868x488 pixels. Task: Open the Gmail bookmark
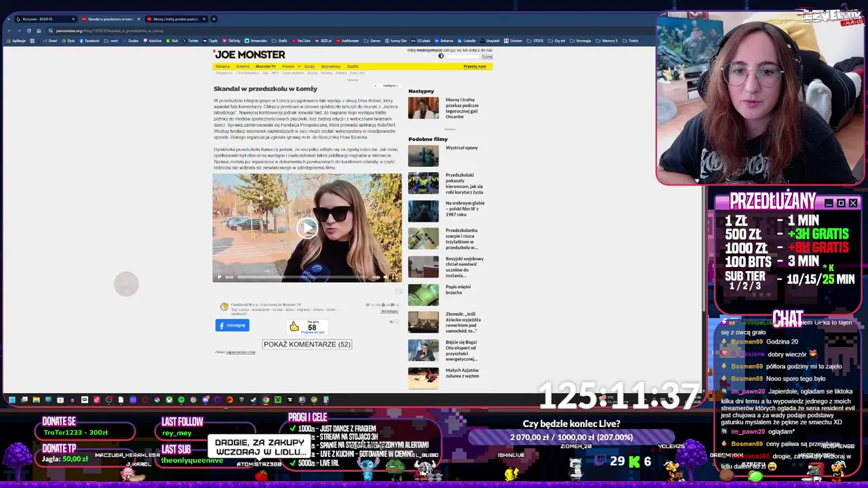click(x=50, y=41)
